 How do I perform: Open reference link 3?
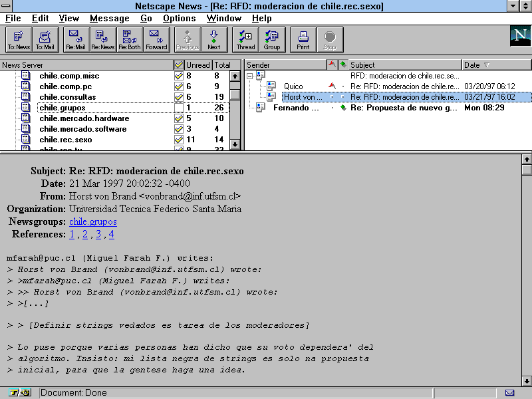point(98,234)
